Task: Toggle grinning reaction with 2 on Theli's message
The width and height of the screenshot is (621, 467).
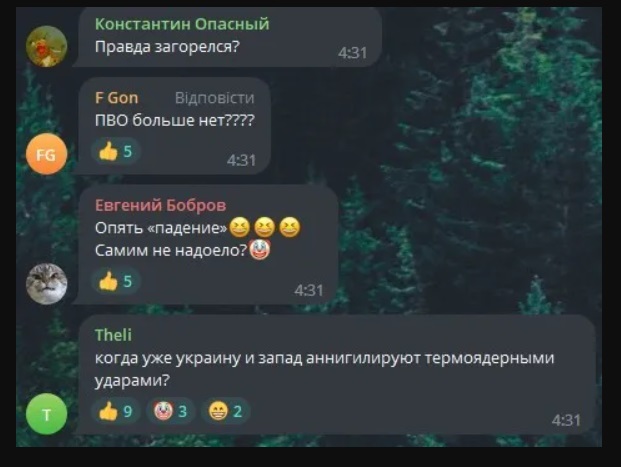Action: point(225,411)
